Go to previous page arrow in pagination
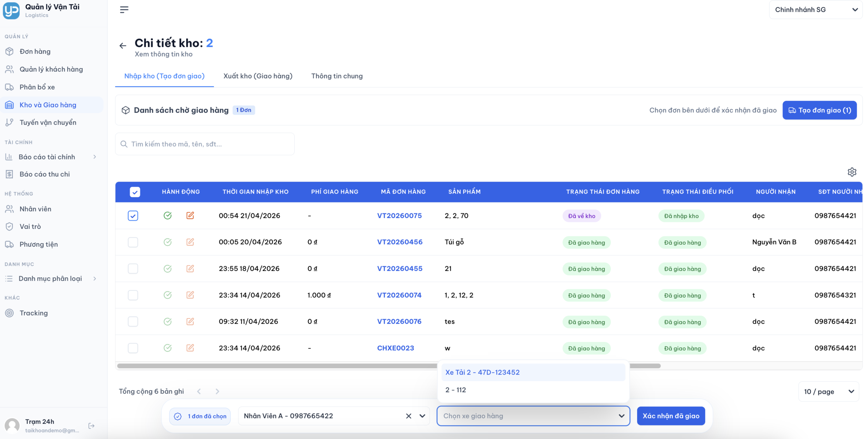Image resolution: width=868 pixels, height=439 pixels. 199,392
